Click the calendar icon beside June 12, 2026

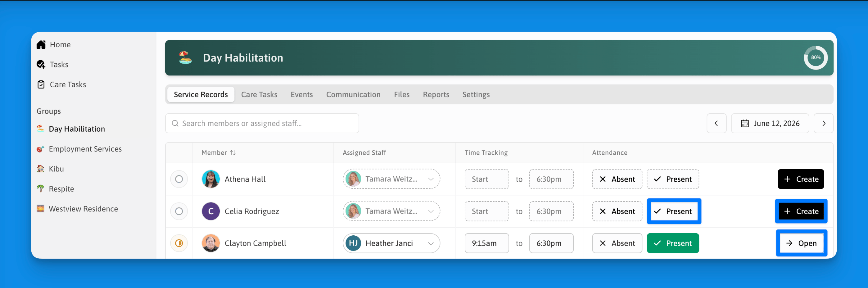(745, 123)
